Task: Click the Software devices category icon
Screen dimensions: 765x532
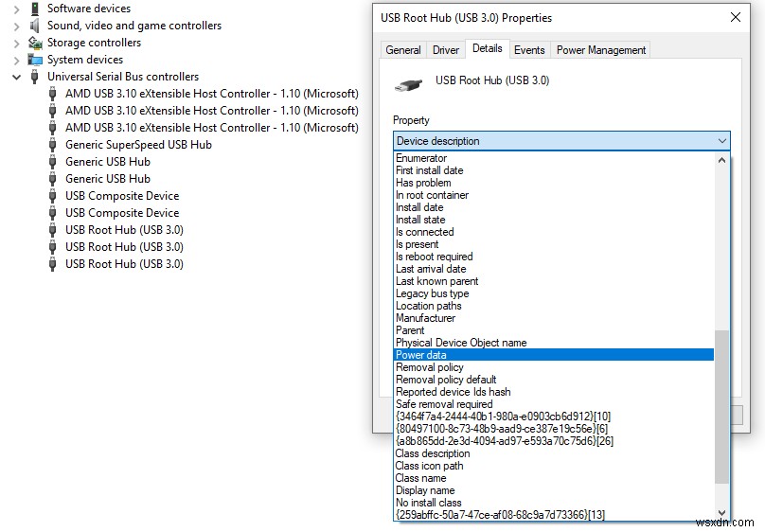Action: pos(35,9)
